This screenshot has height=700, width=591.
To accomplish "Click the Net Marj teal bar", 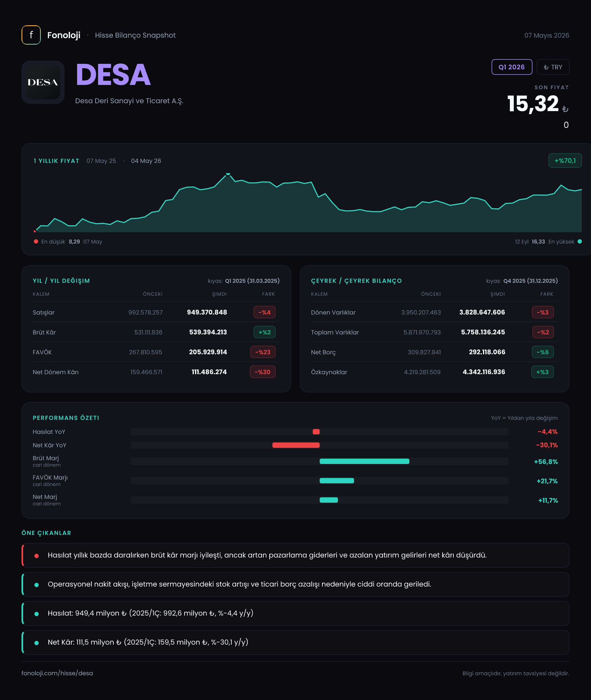I will point(329,500).
